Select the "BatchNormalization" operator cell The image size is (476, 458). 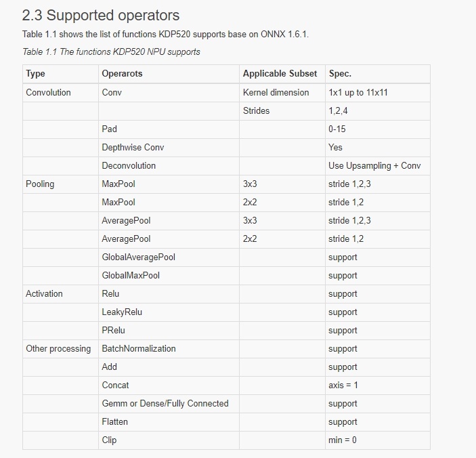click(139, 348)
